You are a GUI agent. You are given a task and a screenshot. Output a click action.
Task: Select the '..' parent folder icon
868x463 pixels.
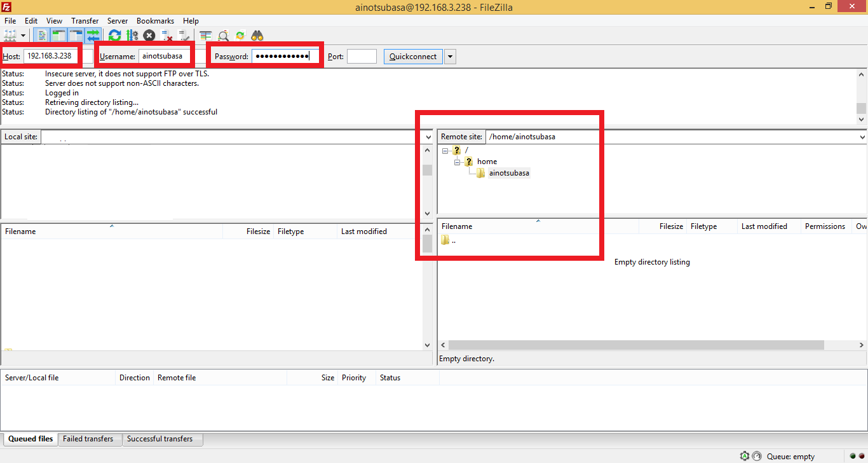tap(445, 240)
